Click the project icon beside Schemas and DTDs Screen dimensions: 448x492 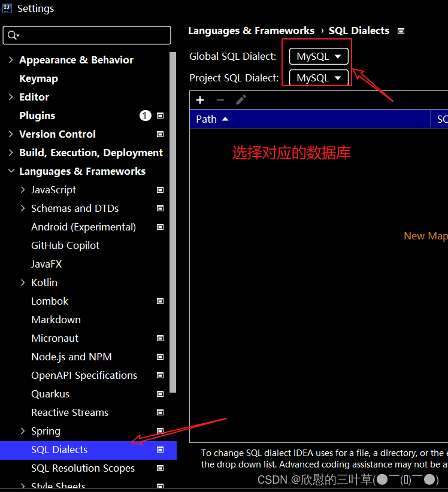[x=160, y=208]
